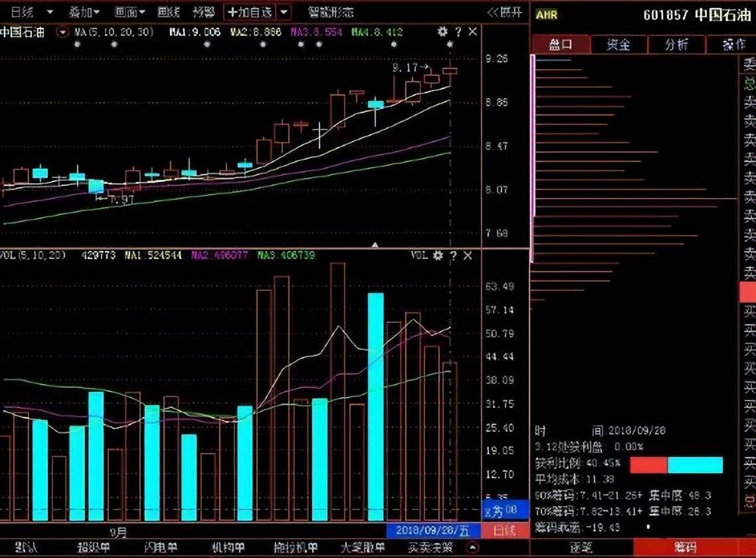Click the 9.17 high price annotation
Image resolution: width=756 pixels, height=558 pixels.
coord(409,68)
